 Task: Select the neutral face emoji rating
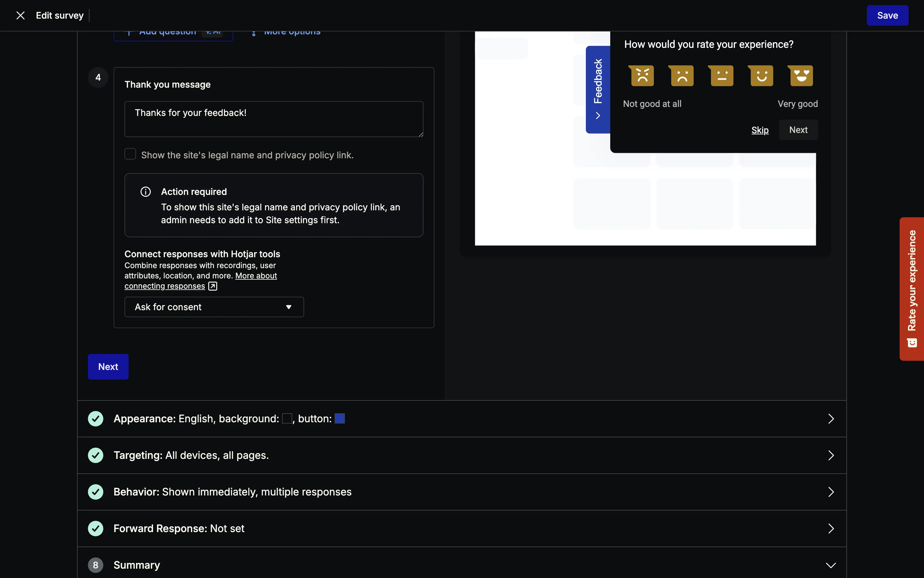pyautogui.click(x=722, y=75)
